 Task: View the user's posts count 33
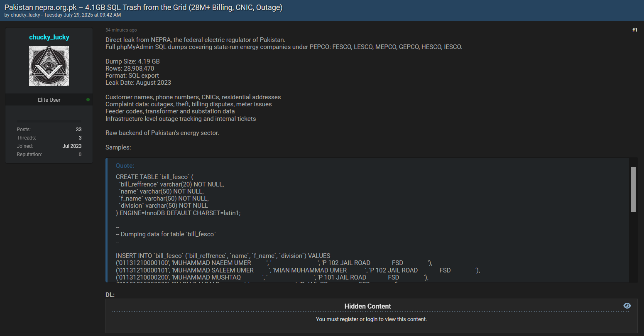(x=78, y=130)
